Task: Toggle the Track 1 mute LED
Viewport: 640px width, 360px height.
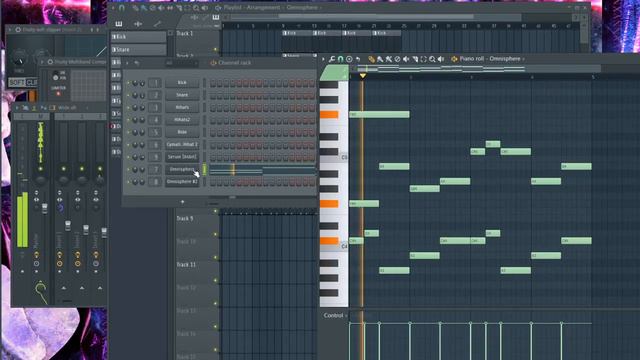Action: tap(216, 50)
